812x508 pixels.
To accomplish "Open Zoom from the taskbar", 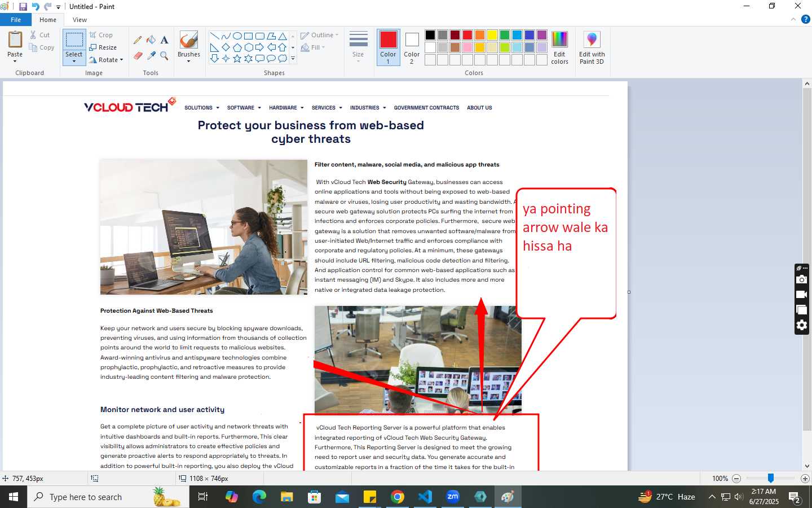I will coord(453,497).
